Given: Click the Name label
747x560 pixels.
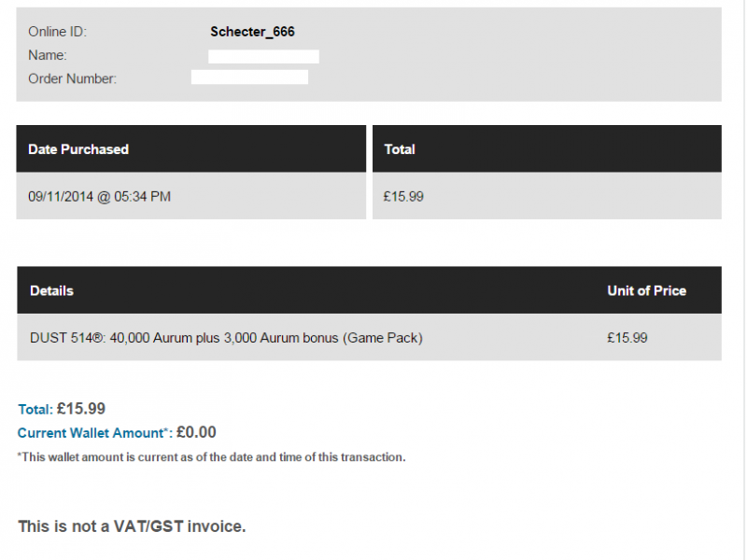Looking at the screenshot, I should [48, 55].
